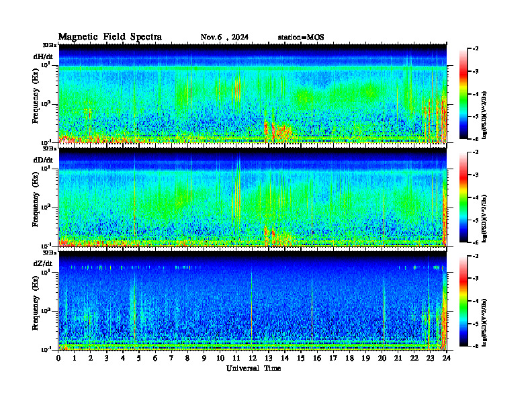532x411 pixels.
Task: Click the dH/dt spectrogram plot
Action: [x=253, y=93]
